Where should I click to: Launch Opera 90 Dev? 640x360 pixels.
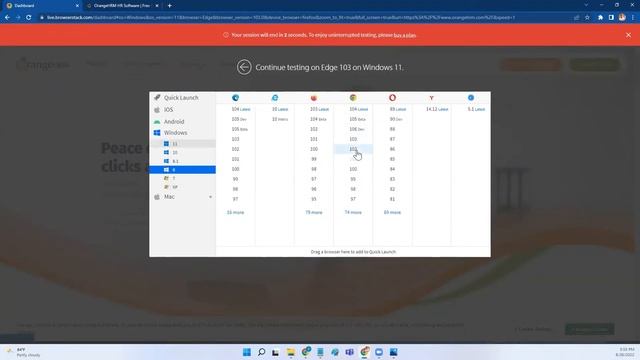pyautogui.click(x=396, y=119)
